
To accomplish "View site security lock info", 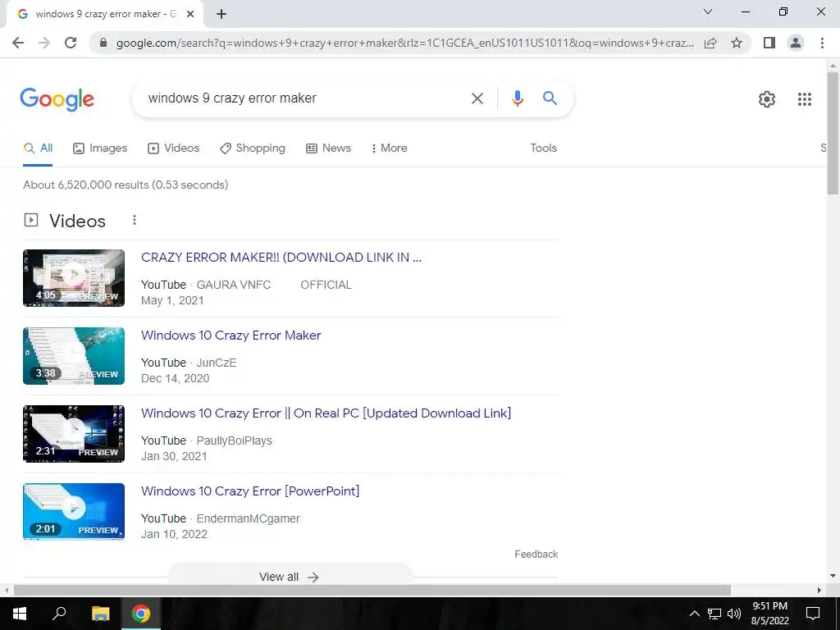I will [x=103, y=43].
